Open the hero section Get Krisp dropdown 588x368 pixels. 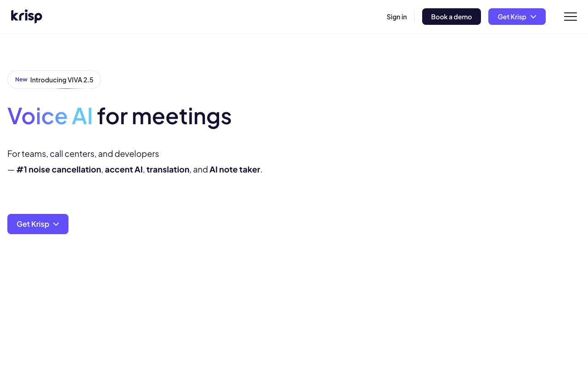[38, 224]
